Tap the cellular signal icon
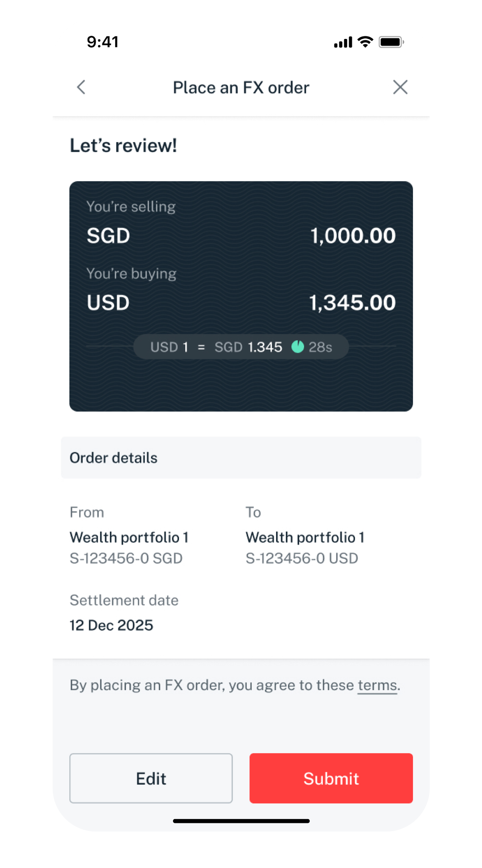This screenshot has width=482, height=868. 343,42
